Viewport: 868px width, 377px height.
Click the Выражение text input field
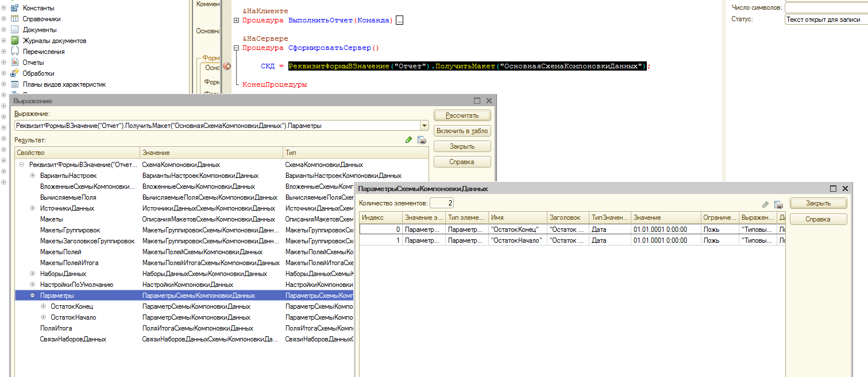(x=218, y=126)
